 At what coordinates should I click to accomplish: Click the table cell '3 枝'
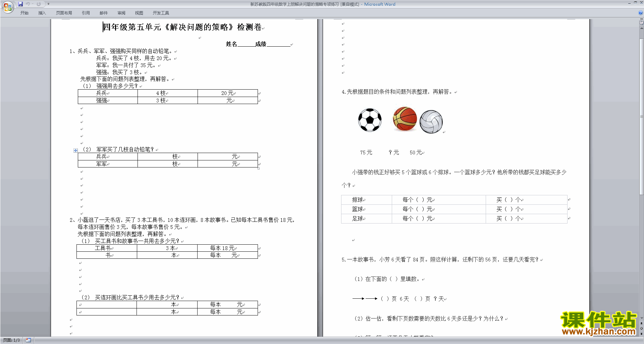(168, 100)
